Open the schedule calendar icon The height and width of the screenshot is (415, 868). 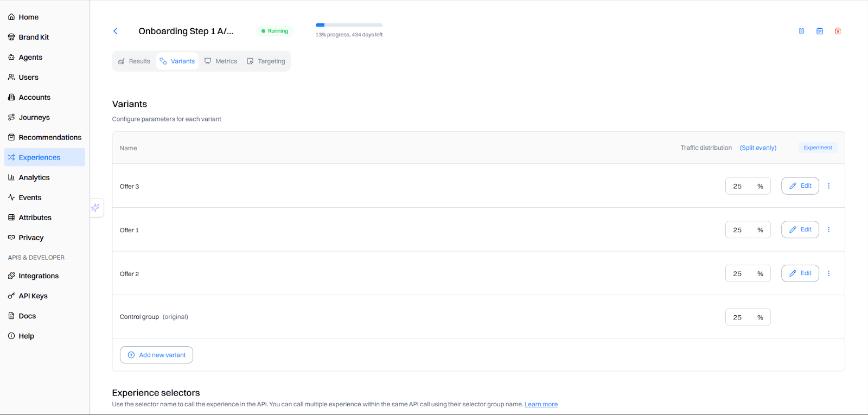click(x=820, y=31)
